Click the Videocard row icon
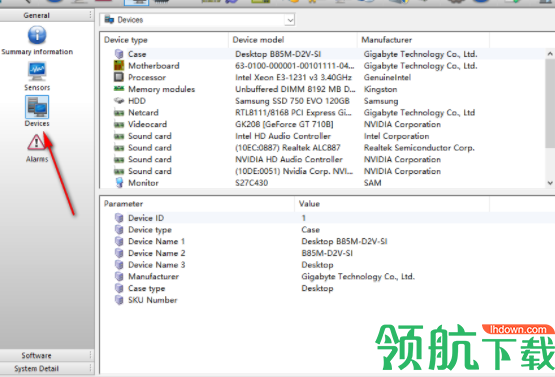 [119, 125]
